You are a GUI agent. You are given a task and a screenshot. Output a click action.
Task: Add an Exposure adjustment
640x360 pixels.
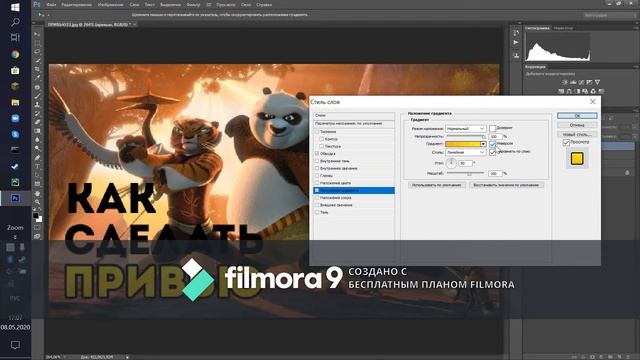pyautogui.click(x=589, y=82)
